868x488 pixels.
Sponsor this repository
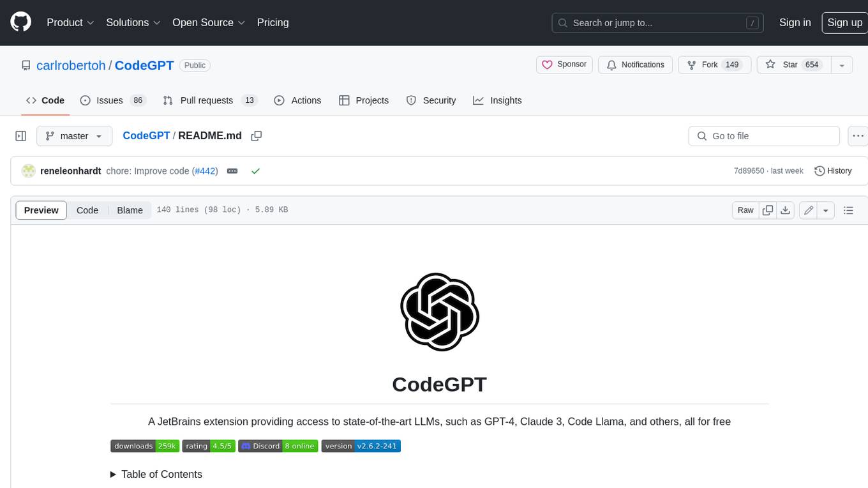point(564,65)
